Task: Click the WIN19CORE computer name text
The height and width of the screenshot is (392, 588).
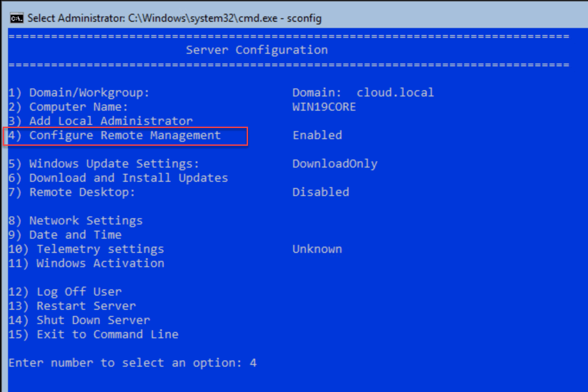Action: [x=324, y=107]
